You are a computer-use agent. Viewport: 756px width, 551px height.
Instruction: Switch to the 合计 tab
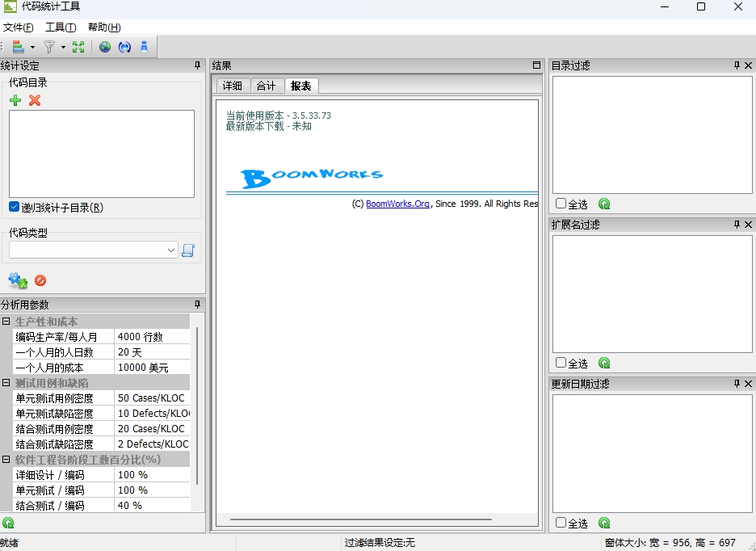pyautogui.click(x=267, y=86)
